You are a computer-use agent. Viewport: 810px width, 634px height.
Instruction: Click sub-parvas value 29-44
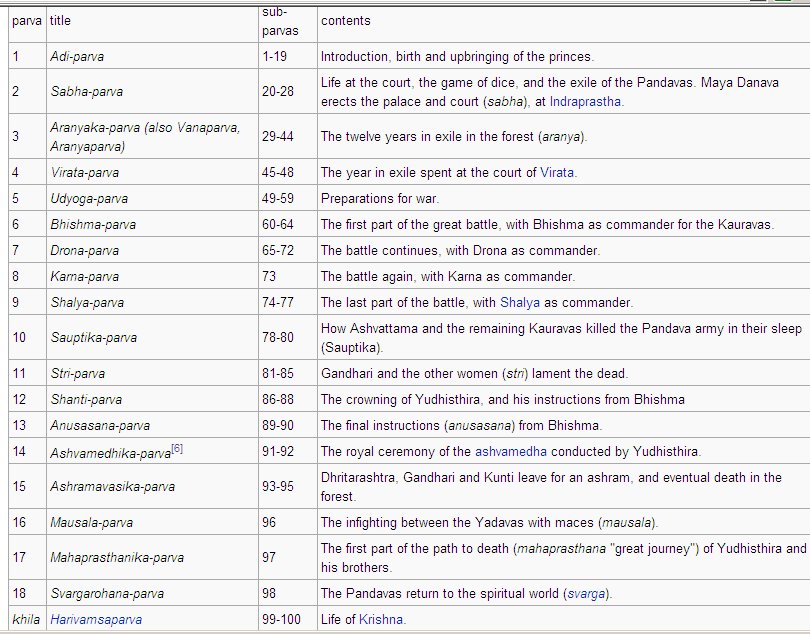coord(277,136)
